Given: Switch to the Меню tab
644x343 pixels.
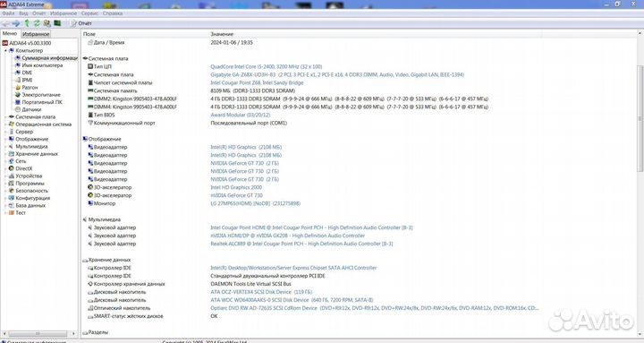Looking at the screenshot, I should coord(10,34).
